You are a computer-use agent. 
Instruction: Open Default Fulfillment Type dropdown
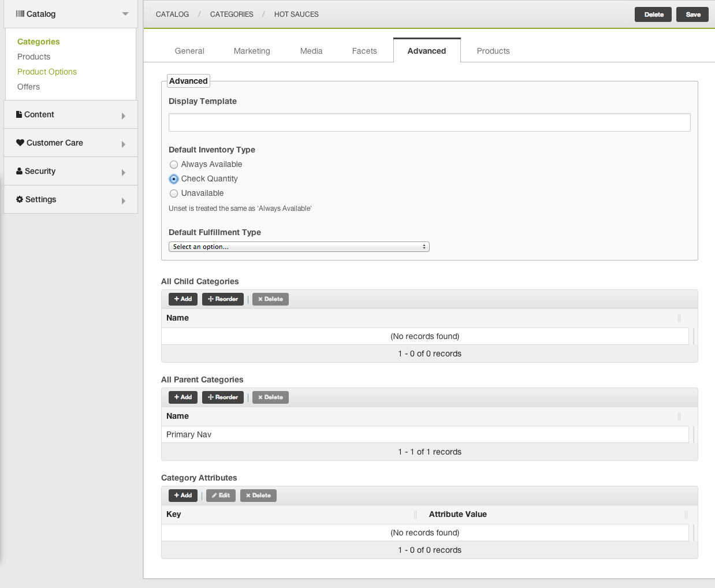tap(299, 247)
